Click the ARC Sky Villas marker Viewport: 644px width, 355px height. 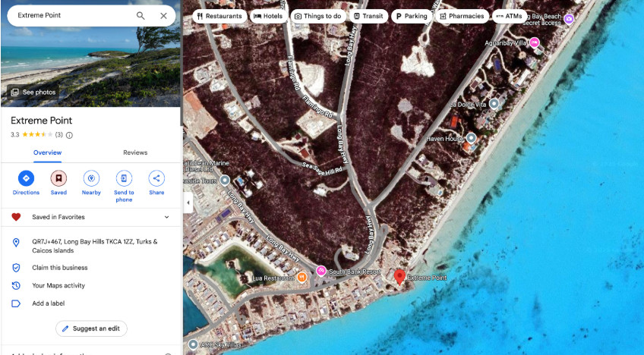pos(193,344)
